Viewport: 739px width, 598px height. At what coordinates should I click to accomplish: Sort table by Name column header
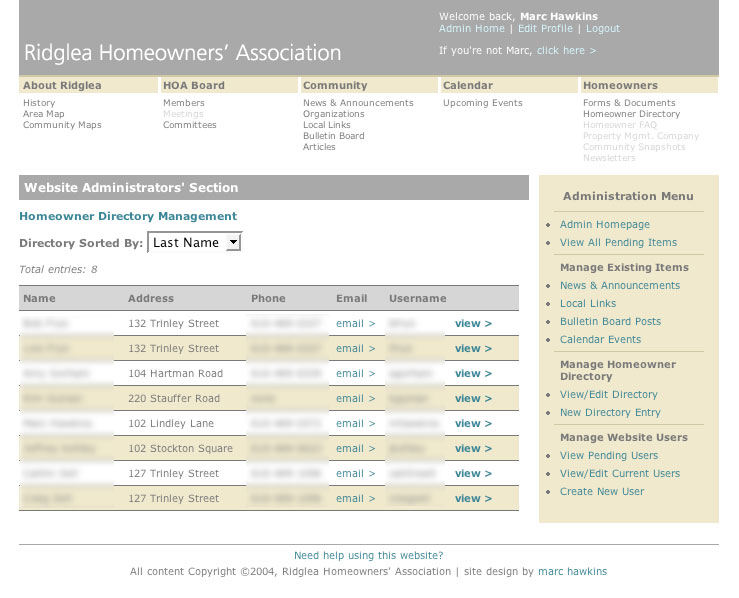[40, 298]
